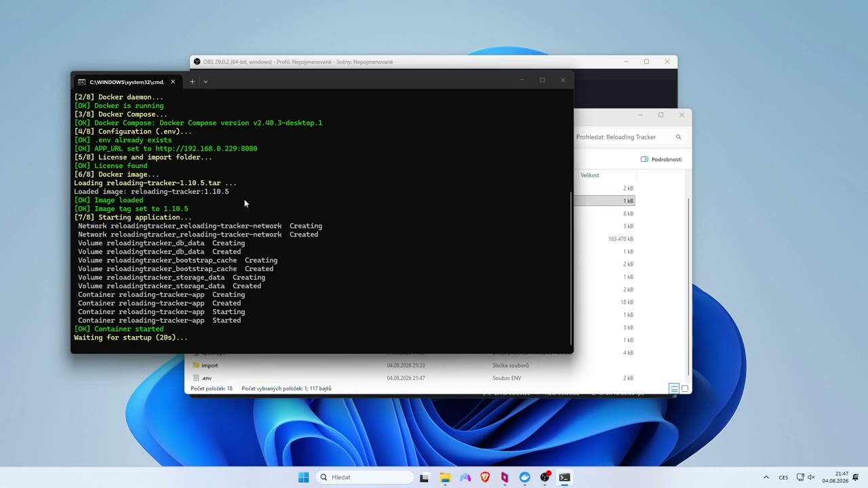Click the CES keyboard language indicator
The image size is (868, 488).
click(783, 477)
